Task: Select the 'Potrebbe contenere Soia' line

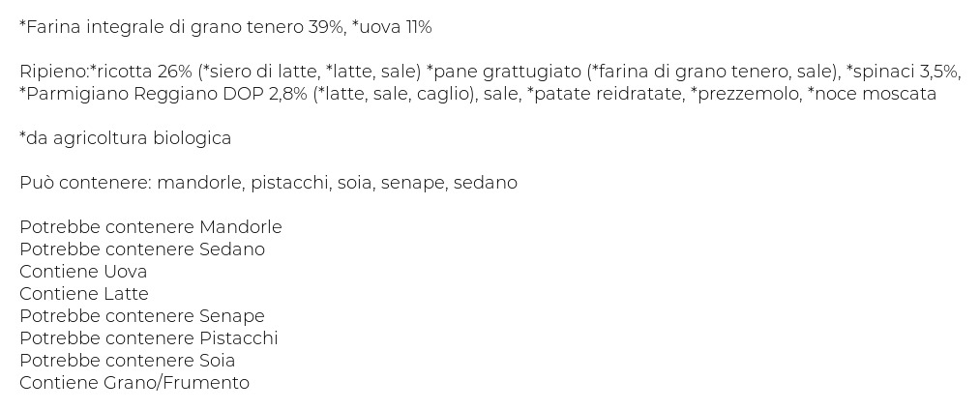Action: 128,361
